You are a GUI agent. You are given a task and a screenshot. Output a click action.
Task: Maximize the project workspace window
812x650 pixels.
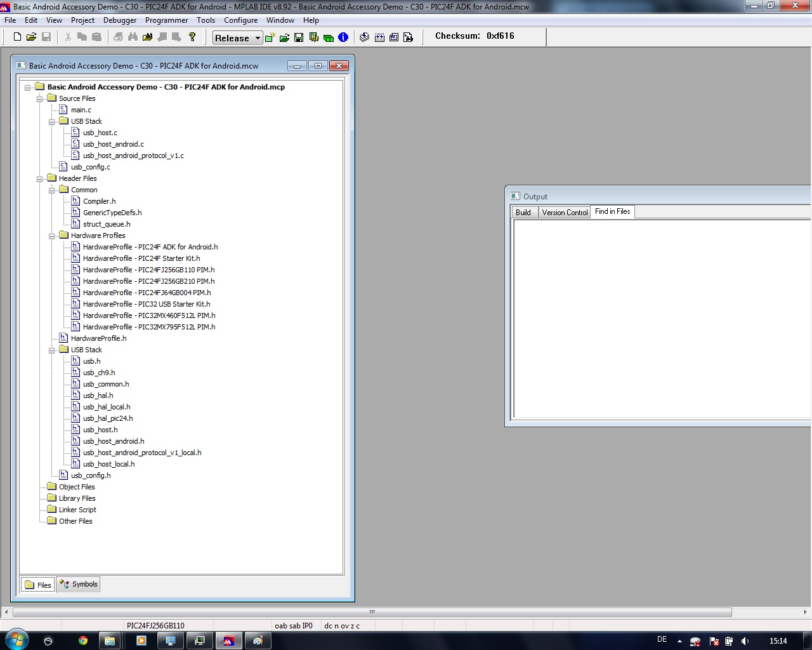(318, 65)
